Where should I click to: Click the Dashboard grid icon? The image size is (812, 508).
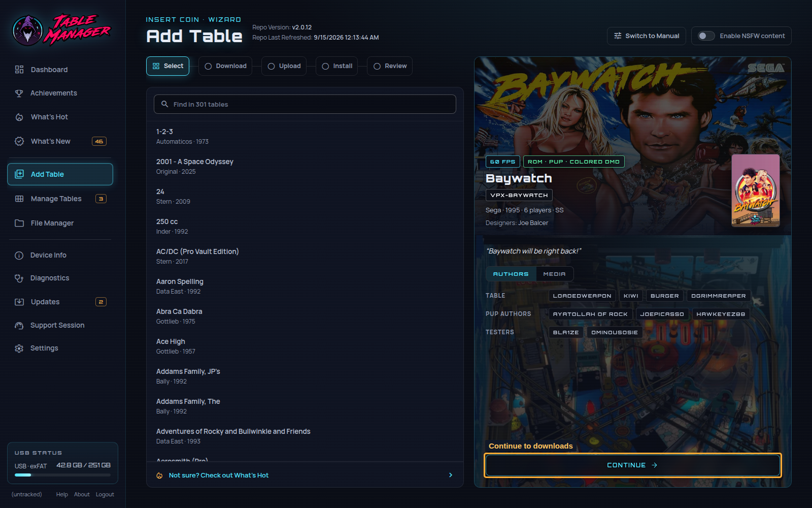click(x=19, y=70)
